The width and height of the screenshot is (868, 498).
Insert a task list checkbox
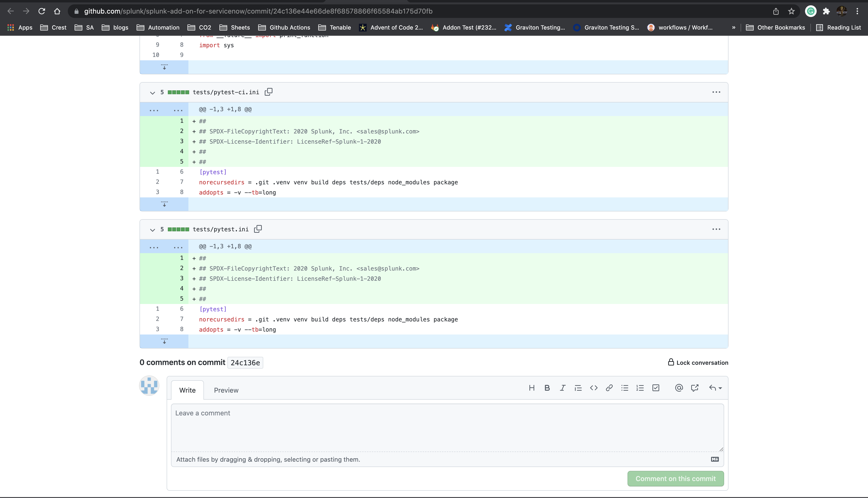pos(656,388)
